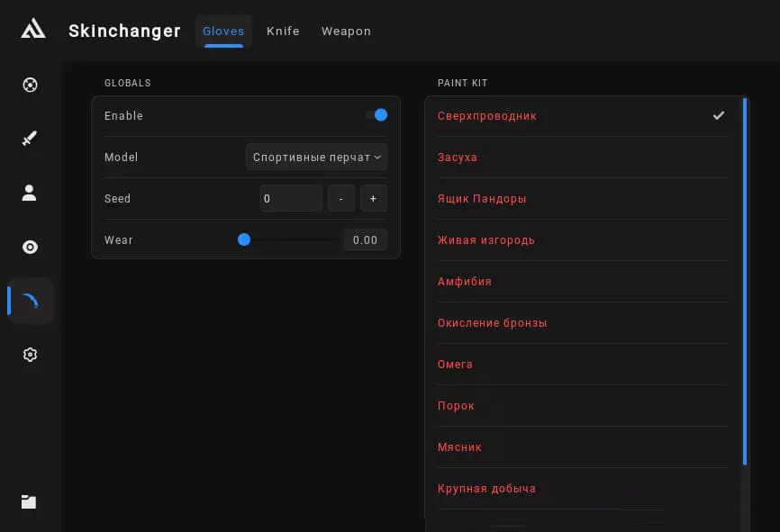Select the skinchanger knife sidebar icon
This screenshot has width=780, height=532.
click(31, 301)
